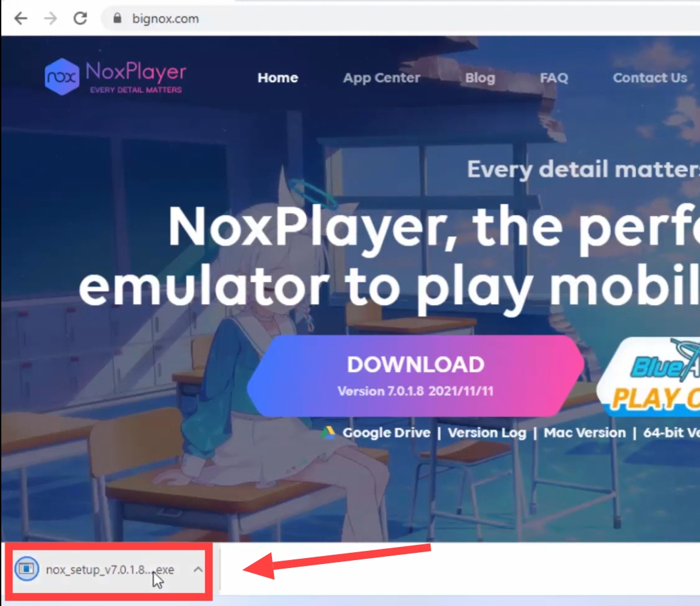
Task: Open the App Center page
Action: coord(381,77)
